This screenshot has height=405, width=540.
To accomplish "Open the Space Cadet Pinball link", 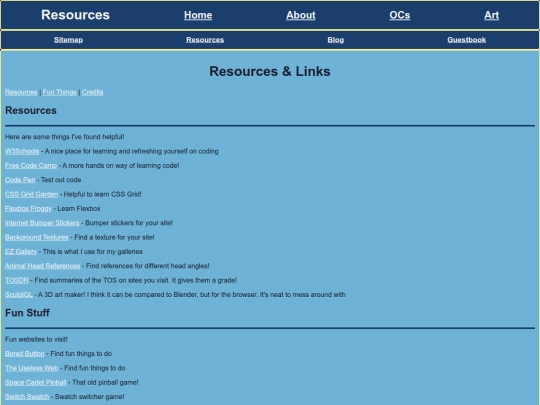I will [x=35, y=382].
